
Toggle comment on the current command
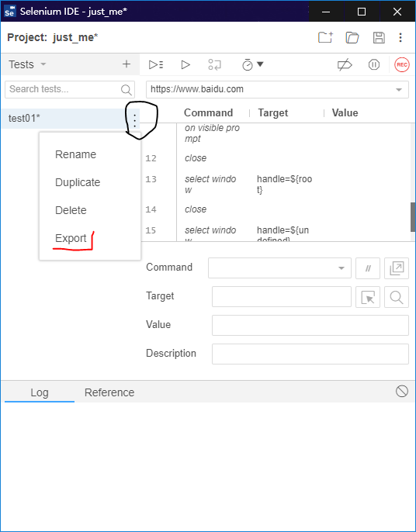pyautogui.click(x=368, y=268)
